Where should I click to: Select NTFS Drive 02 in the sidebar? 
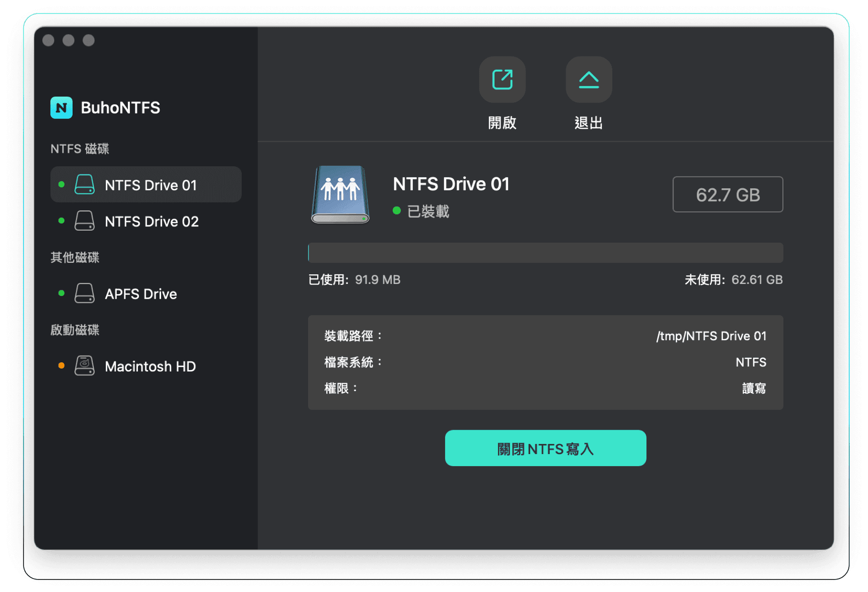[151, 221]
